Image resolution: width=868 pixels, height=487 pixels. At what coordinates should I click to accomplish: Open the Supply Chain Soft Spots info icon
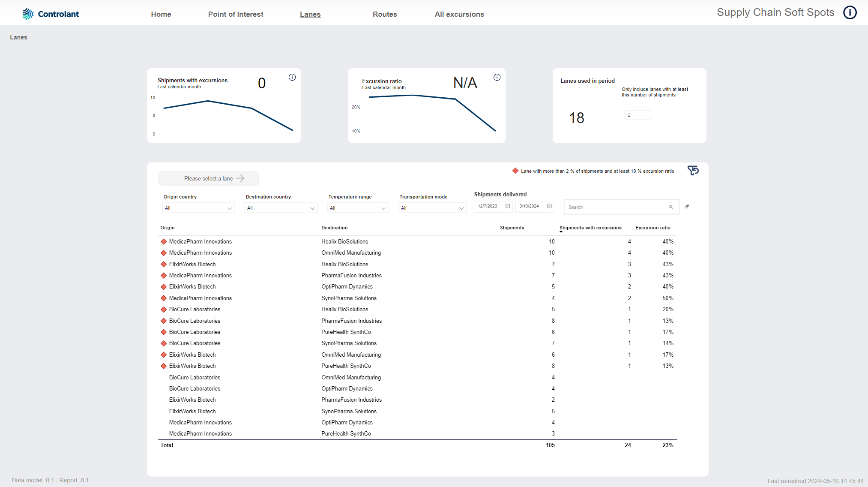point(850,12)
